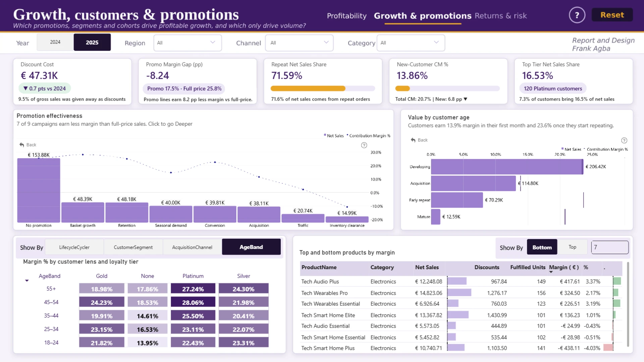Sort by the Fulfilled Units column header
Viewport: 644px width, 362px height.
point(528,267)
